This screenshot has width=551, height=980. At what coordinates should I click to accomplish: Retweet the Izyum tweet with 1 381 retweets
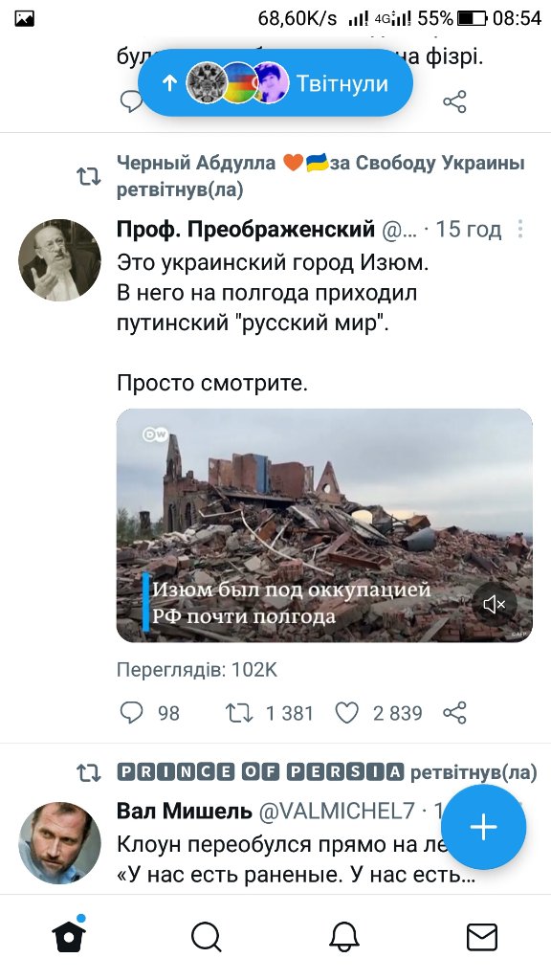pyautogui.click(x=238, y=712)
